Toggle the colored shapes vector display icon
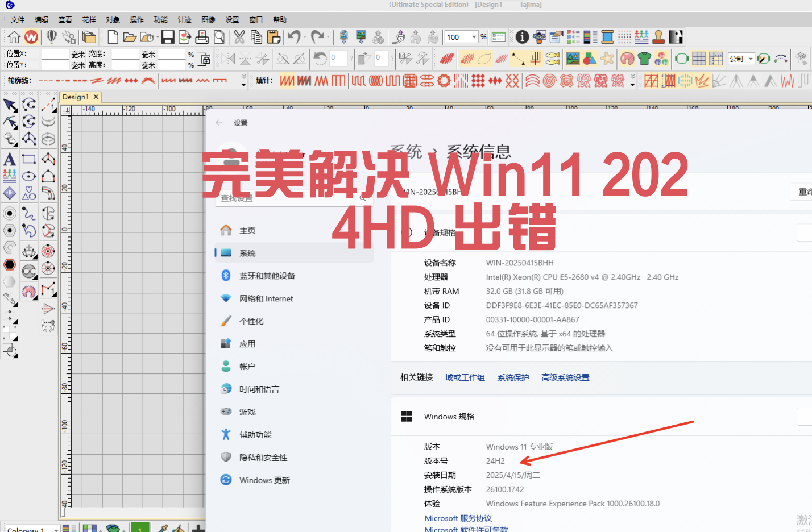 (590, 59)
